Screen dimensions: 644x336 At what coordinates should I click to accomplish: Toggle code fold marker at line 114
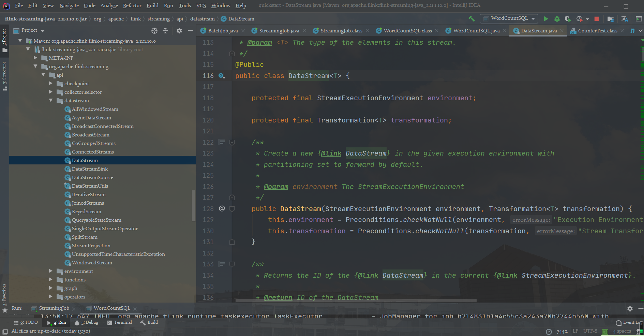tap(232, 54)
